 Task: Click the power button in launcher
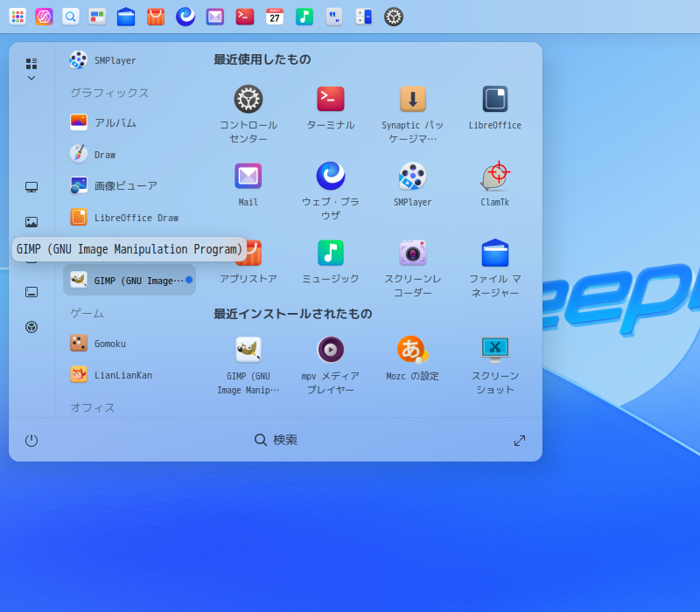[31, 441]
